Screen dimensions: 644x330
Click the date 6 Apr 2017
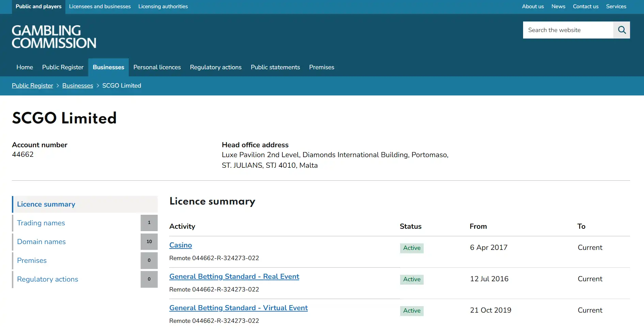point(489,247)
